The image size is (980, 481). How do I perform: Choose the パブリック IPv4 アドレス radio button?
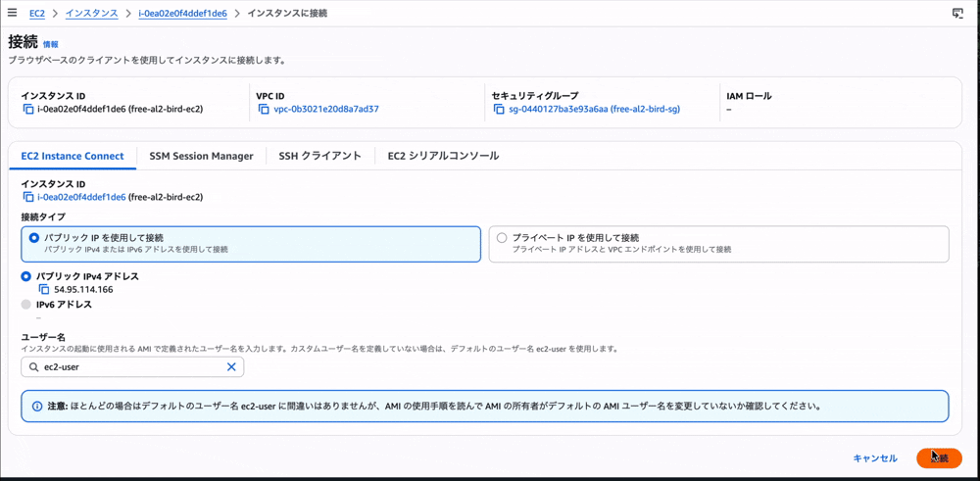25,276
